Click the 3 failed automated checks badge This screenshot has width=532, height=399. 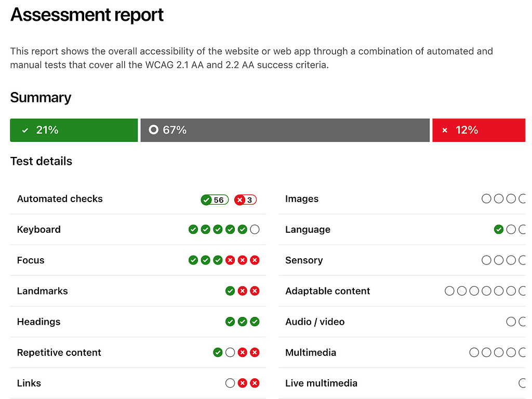(245, 200)
